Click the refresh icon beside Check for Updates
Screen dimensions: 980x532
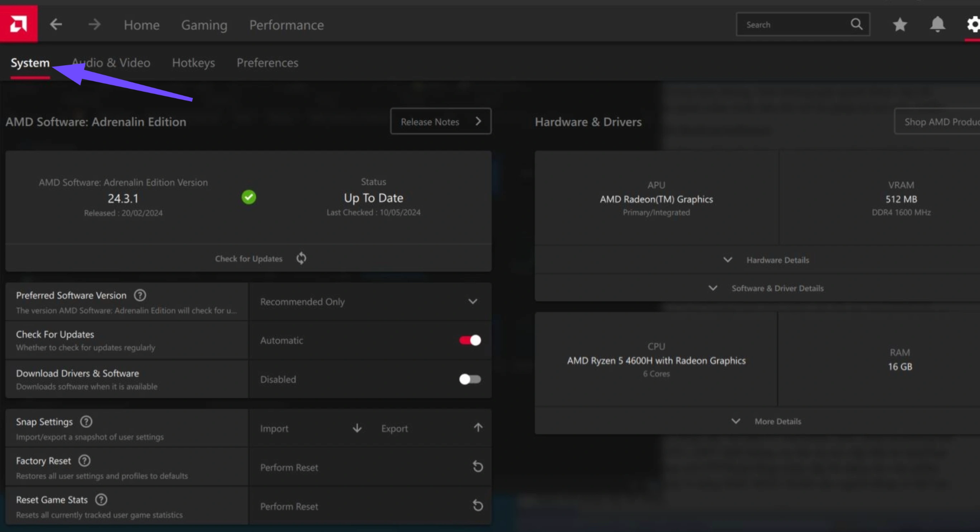coord(301,258)
